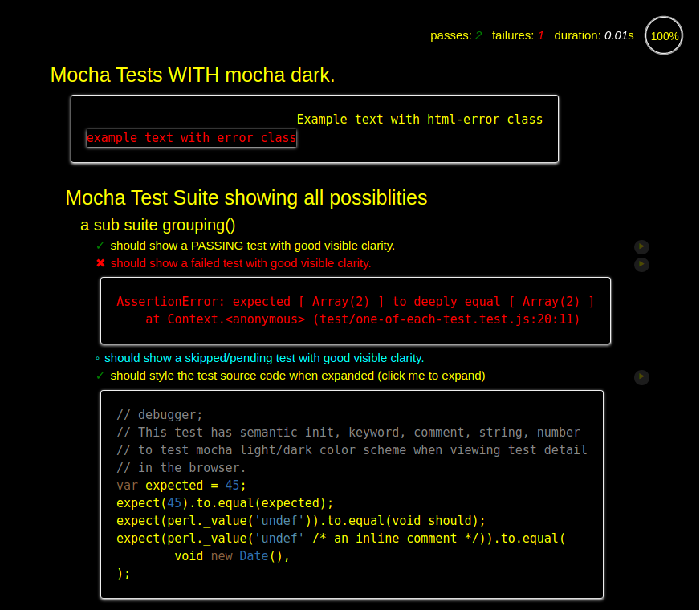Viewport: 700px width, 610px height.
Task: Open 'Mocha Test Suite showing all possiblities' suite link
Action: [x=246, y=197]
